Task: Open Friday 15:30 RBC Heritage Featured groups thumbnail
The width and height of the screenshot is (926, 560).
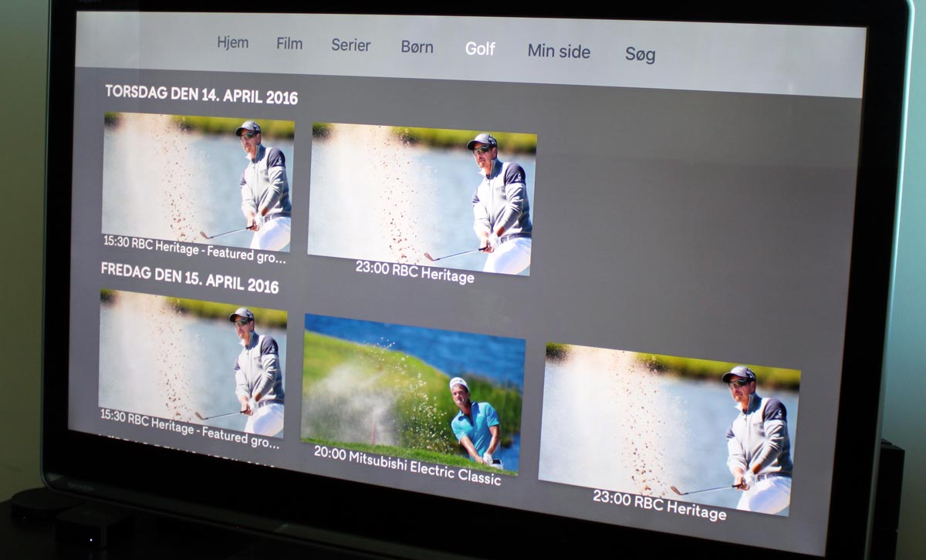Action: [192, 363]
